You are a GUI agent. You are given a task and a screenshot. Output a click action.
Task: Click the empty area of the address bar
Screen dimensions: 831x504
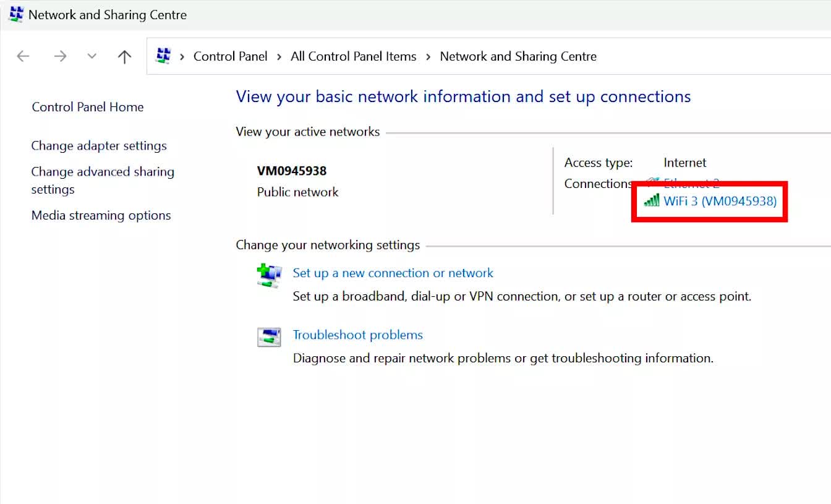tap(711, 56)
